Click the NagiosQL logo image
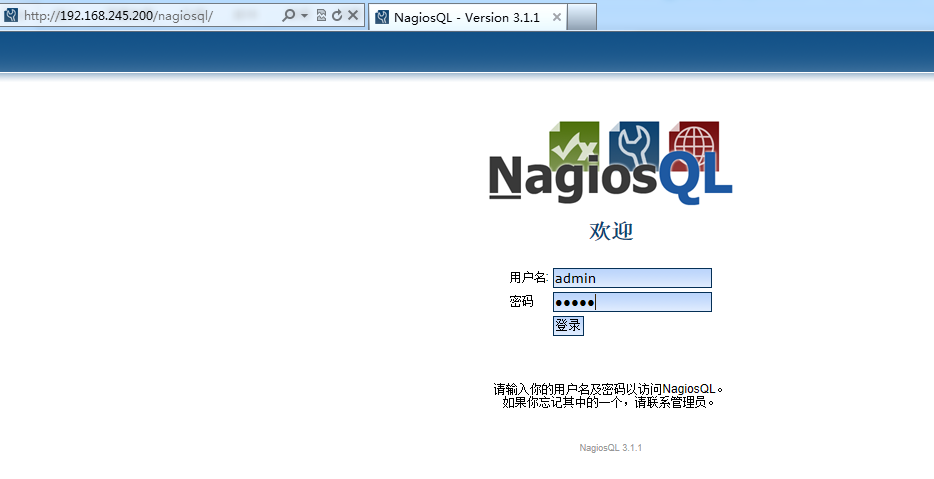 click(611, 163)
